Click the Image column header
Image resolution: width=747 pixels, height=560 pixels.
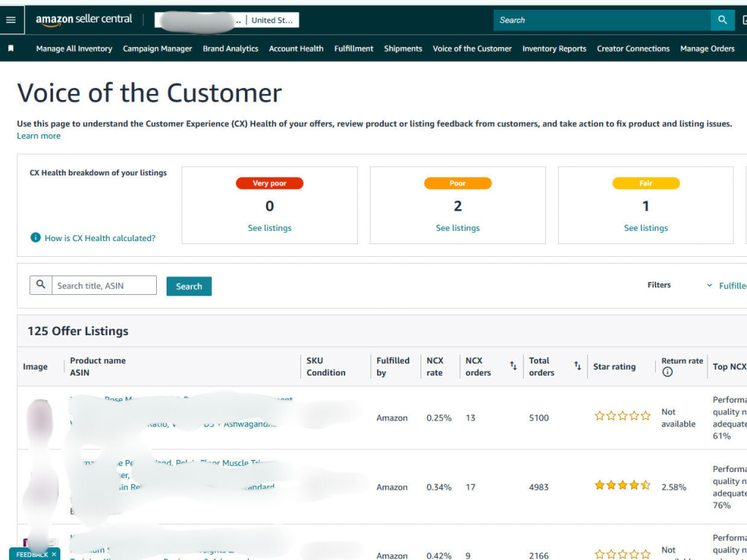[x=35, y=367]
